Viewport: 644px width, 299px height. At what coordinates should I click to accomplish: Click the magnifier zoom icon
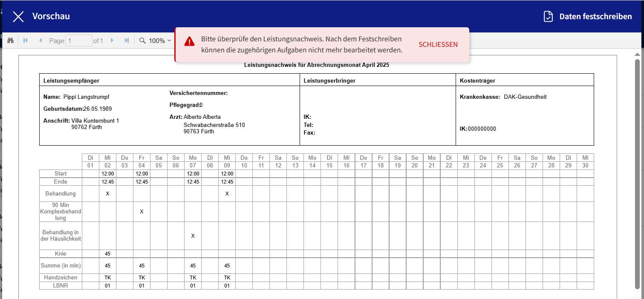point(142,41)
